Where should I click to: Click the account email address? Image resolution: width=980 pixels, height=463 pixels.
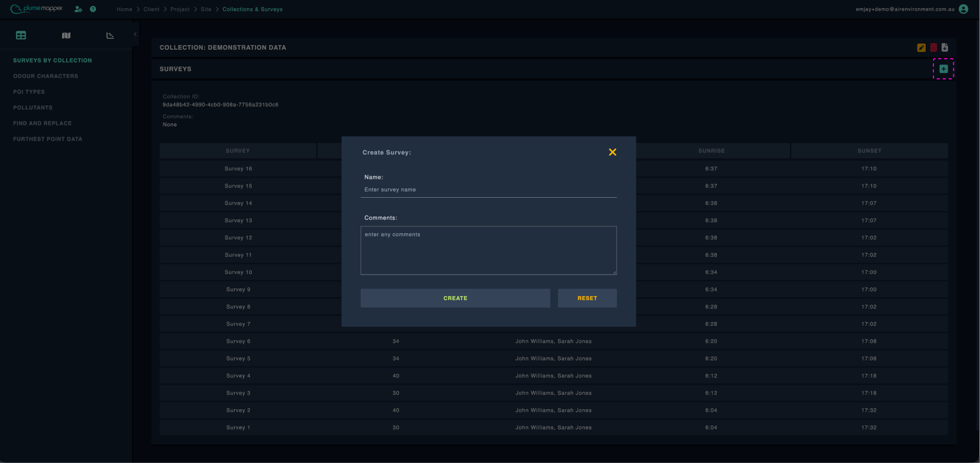905,9
